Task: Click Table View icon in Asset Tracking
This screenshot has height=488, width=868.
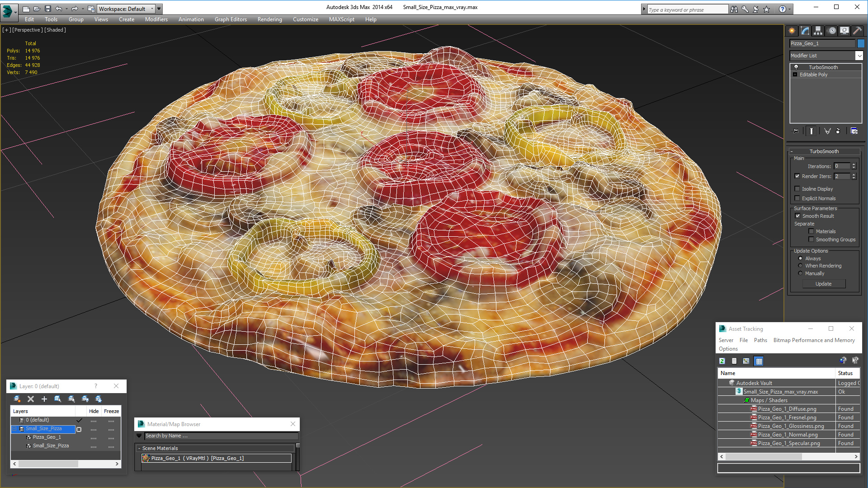Action: 759,361
